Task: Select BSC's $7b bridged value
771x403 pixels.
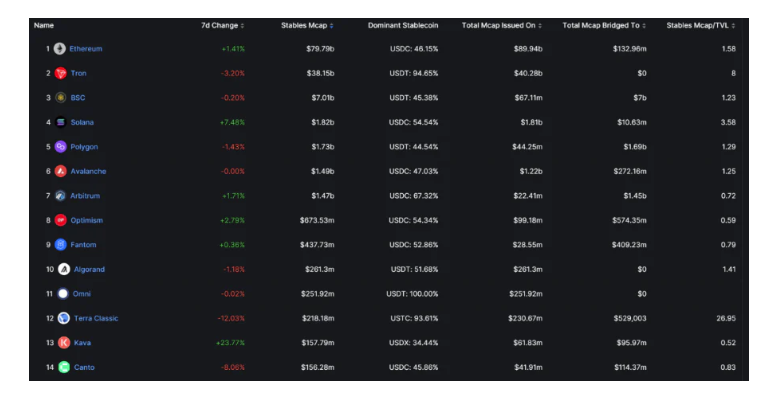Action: [640, 98]
